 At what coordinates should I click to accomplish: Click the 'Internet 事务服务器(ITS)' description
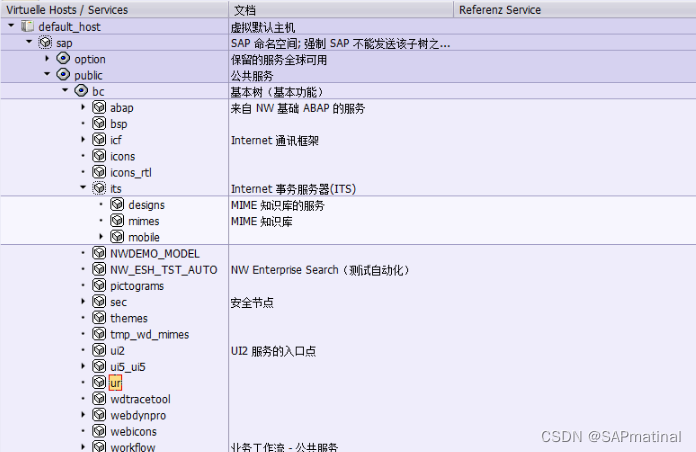[293, 189]
